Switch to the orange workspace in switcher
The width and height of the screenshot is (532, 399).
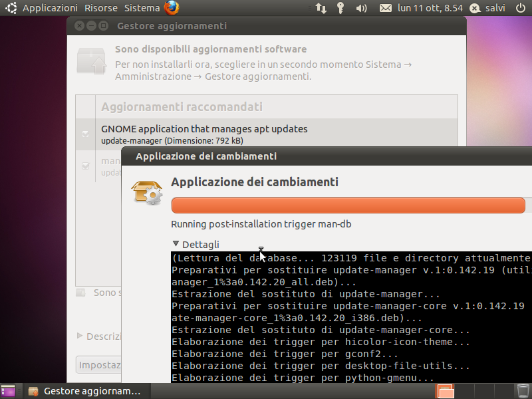(445, 391)
